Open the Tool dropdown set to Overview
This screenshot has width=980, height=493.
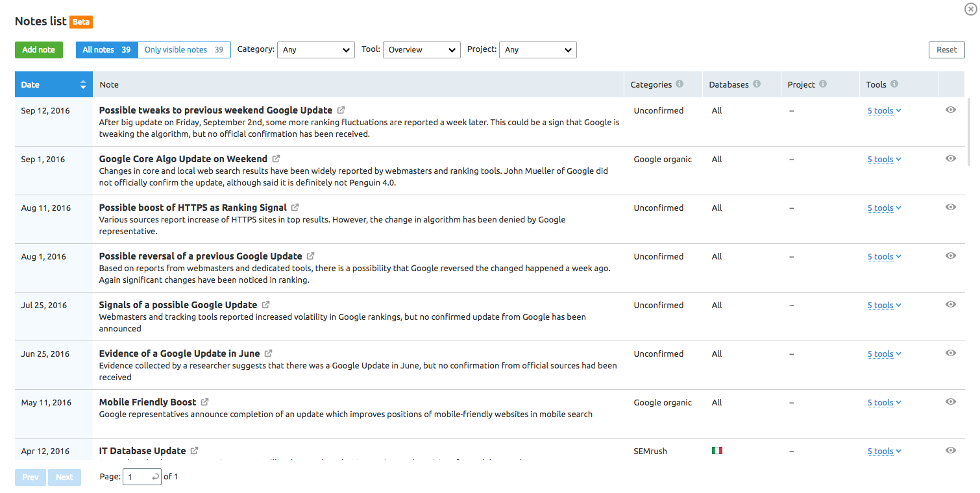pos(422,50)
